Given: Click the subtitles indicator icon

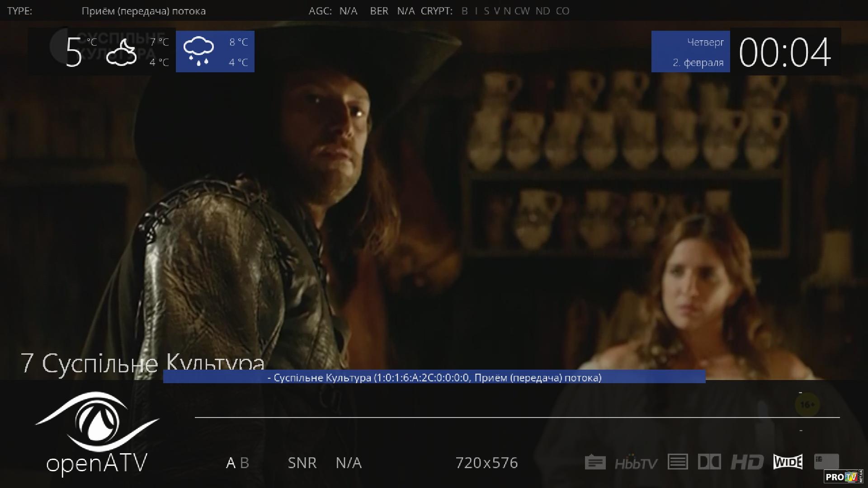Looking at the screenshot, I should coord(595,462).
